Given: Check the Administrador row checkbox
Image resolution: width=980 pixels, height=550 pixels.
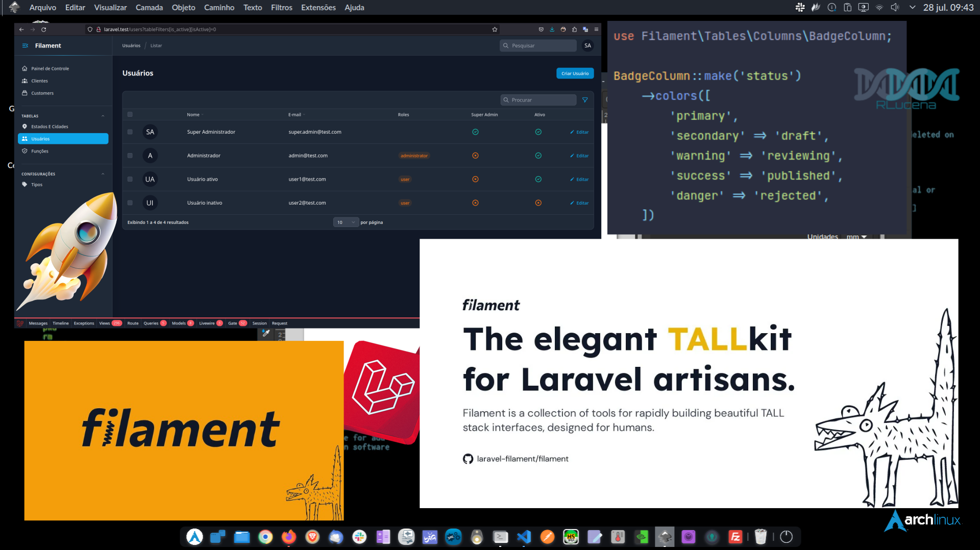Looking at the screenshot, I should (130, 156).
